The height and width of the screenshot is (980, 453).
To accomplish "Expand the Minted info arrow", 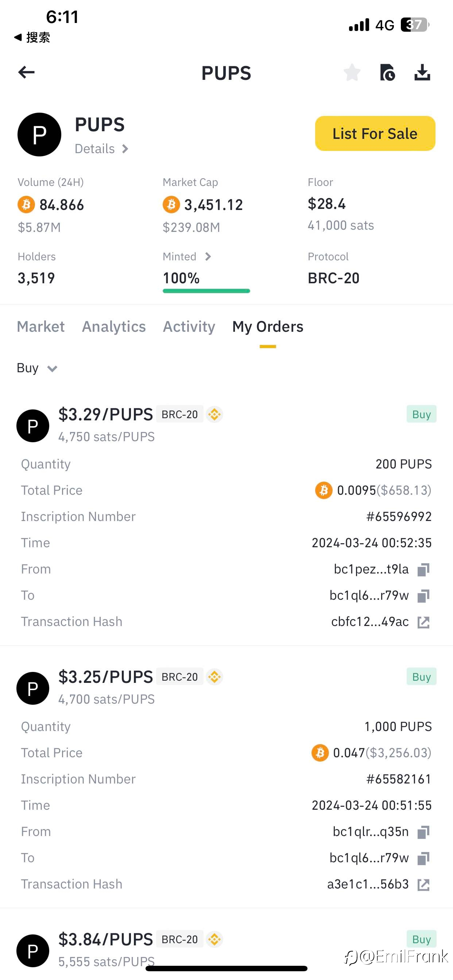I will [208, 257].
